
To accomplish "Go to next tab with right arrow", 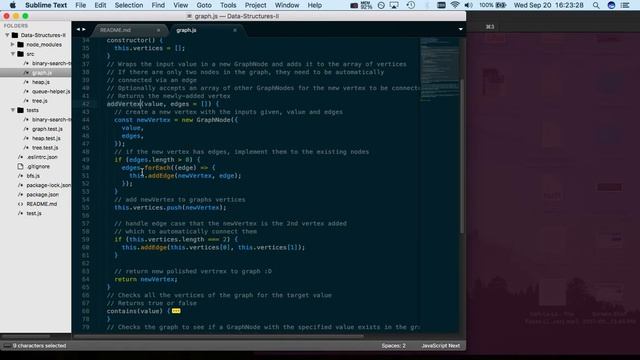I will point(84,29).
